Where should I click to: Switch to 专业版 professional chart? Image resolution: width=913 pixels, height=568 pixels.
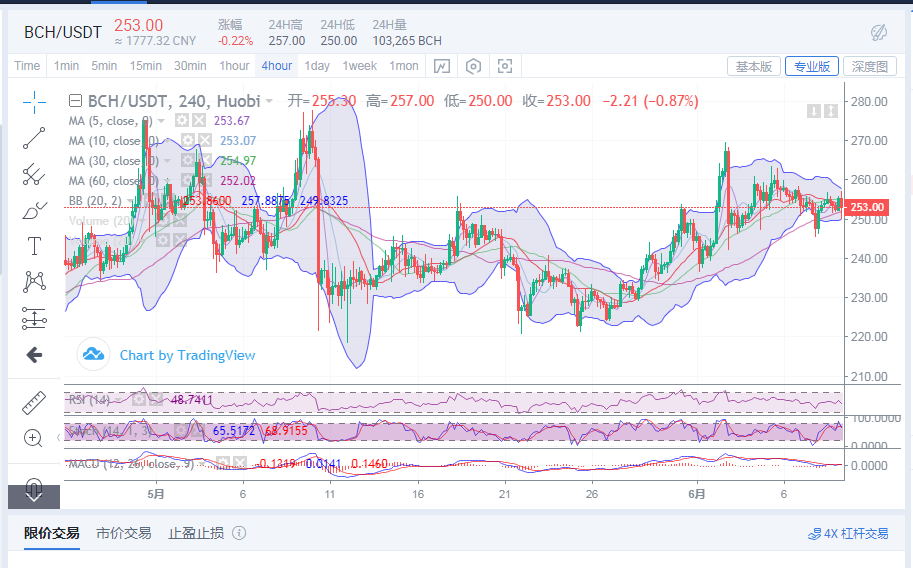(812, 66)
